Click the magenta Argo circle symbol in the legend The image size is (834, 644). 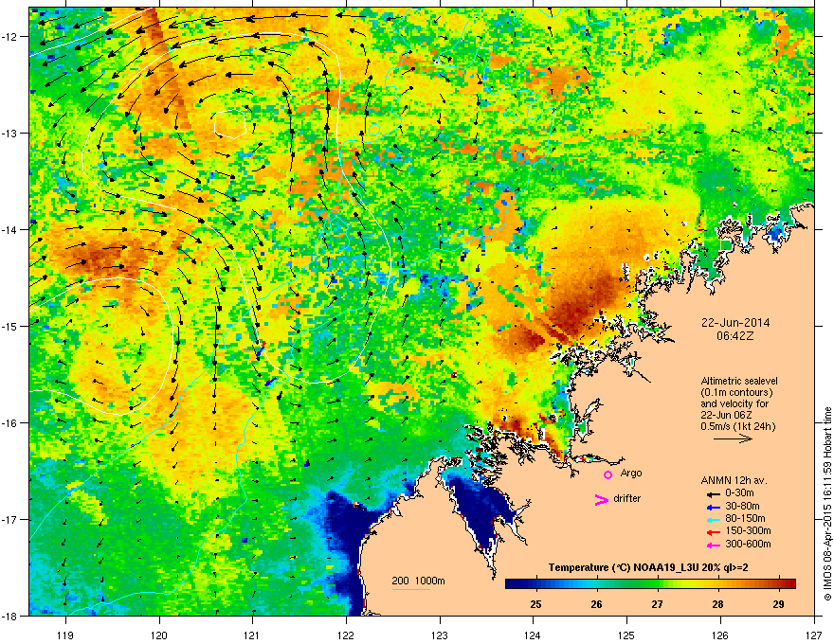[607, 474]
